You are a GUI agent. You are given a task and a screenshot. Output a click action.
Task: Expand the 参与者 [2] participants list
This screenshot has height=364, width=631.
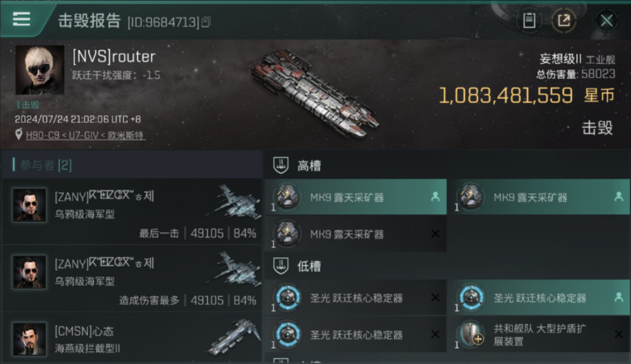[132, 165]
